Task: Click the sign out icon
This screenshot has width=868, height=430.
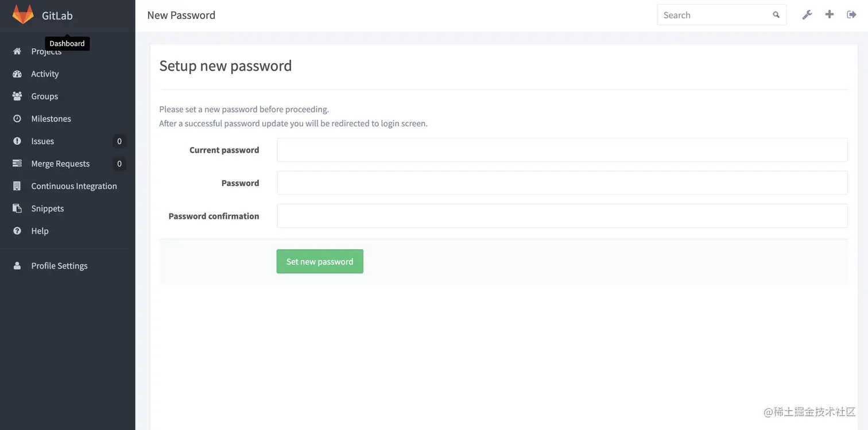Action: [x=851, y=14]
